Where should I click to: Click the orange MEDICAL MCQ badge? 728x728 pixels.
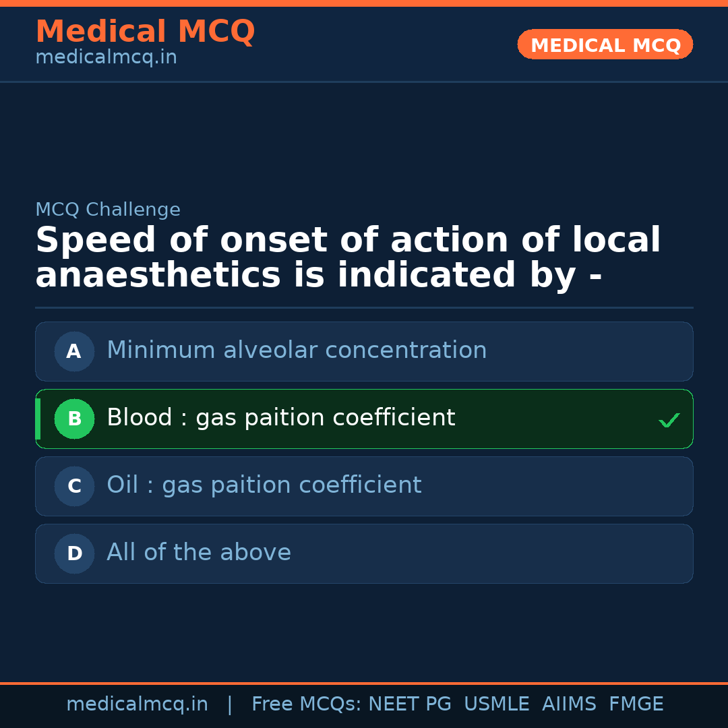coord(605,44)
